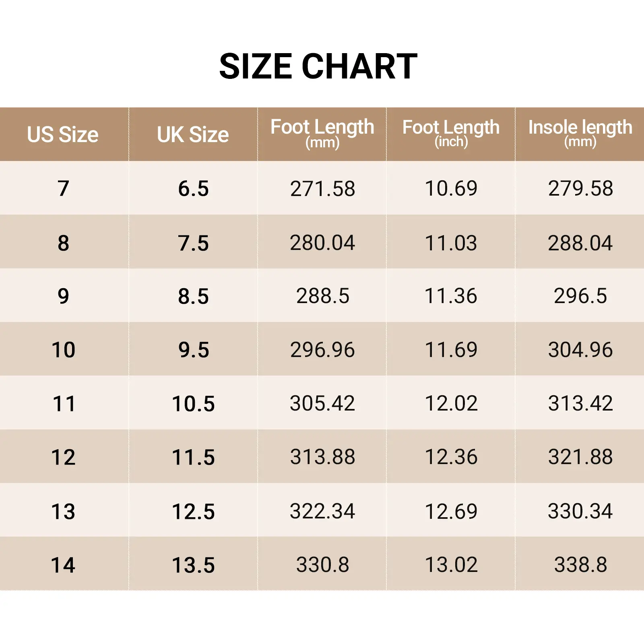644x644 pixels.
Task: Click the Foot Length (inch) header
Action: click(x=451, y=134)
